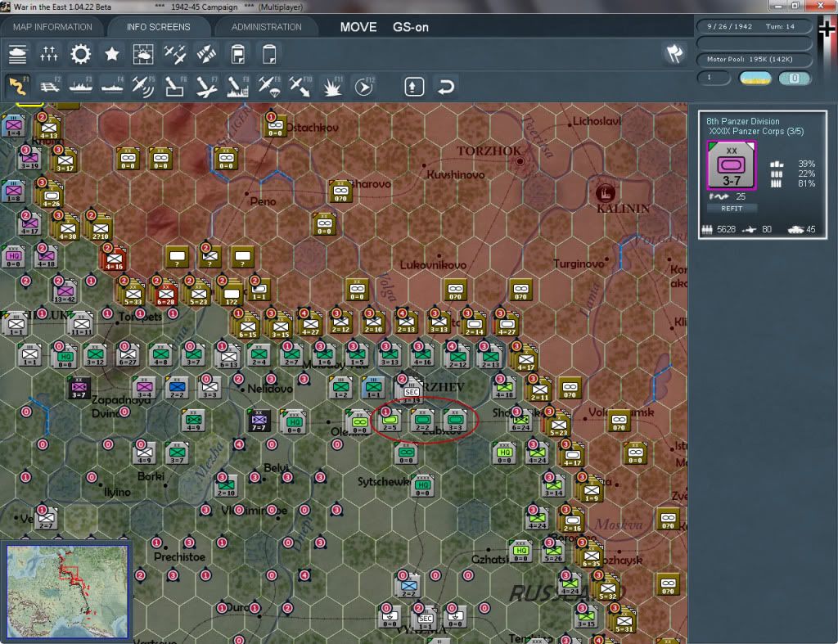Open the losses screen with grave crosses icon
Image resolution: width=838 pixels, height=644 pixels.
coord(48,54)
